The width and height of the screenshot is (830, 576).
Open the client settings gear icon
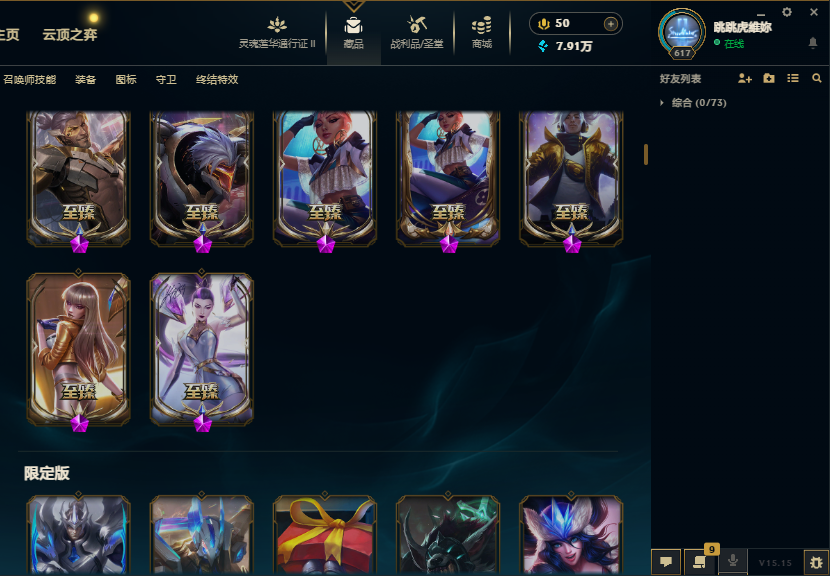coord(787,12)
